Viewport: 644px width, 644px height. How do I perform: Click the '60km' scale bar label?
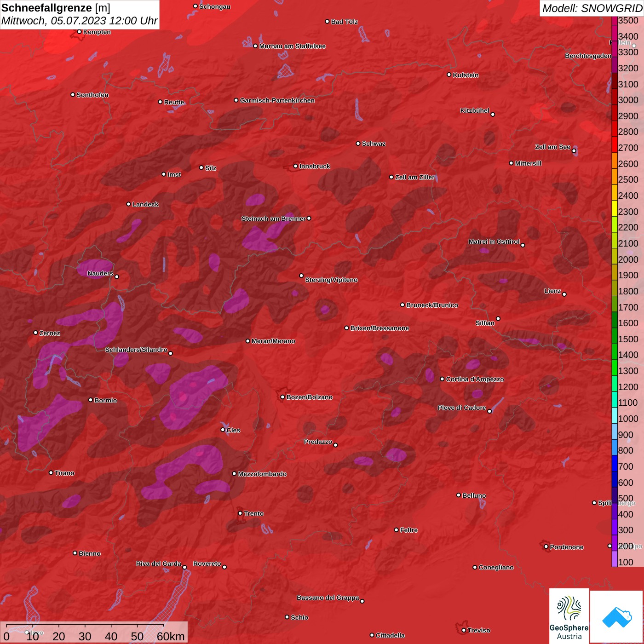tap(171, 636)
